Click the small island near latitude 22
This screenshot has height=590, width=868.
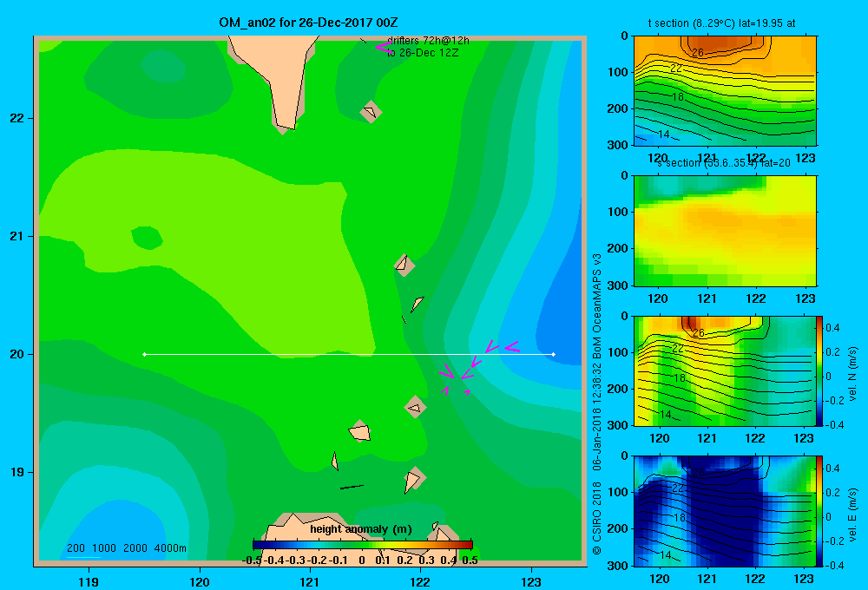pos(371,112)
